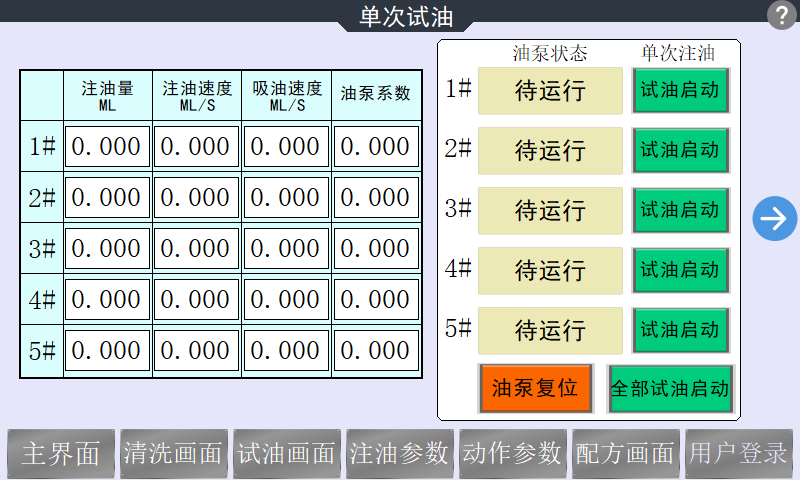This screenshot has height=480, width=800.
Task: Edit the 4# 油泵系数 value field
Action: point(375,300)
